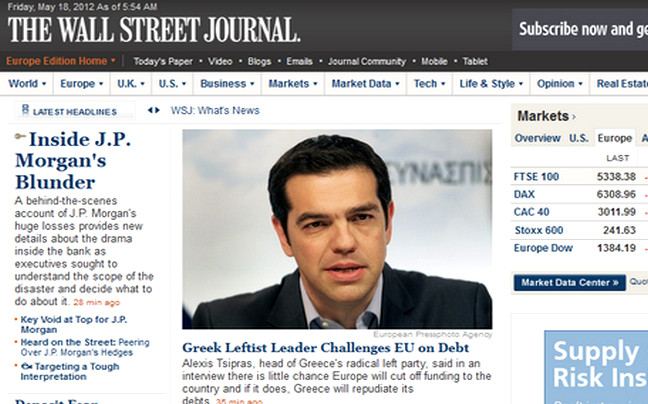Viewport: 648px width, 404px height.
Task: Click European Pressphoto Agency photo credit
Action: [433, 334]
